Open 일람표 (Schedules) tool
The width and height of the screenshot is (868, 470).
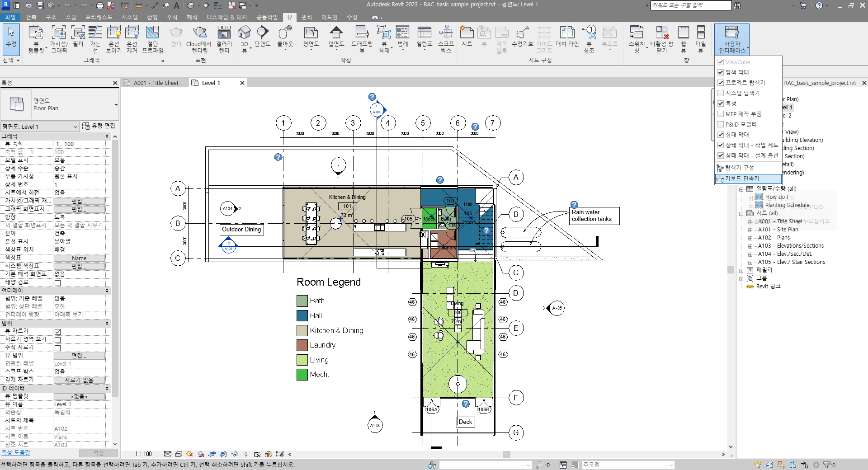coord(424,38)
